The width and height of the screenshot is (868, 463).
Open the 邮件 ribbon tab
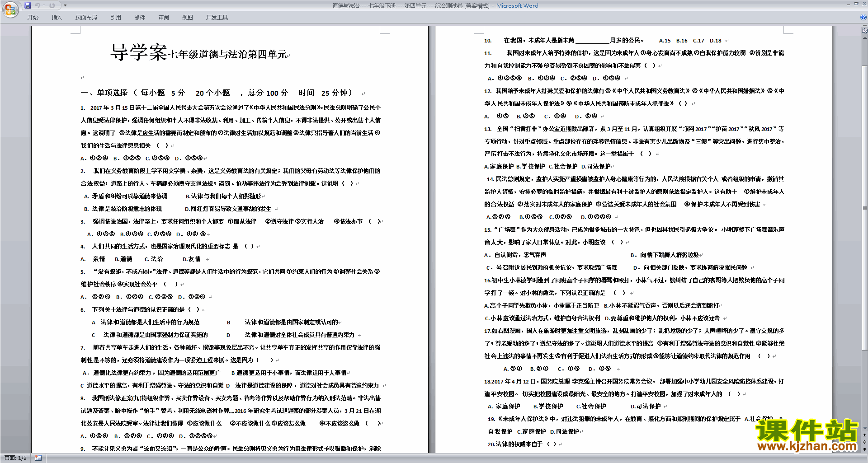140,18
